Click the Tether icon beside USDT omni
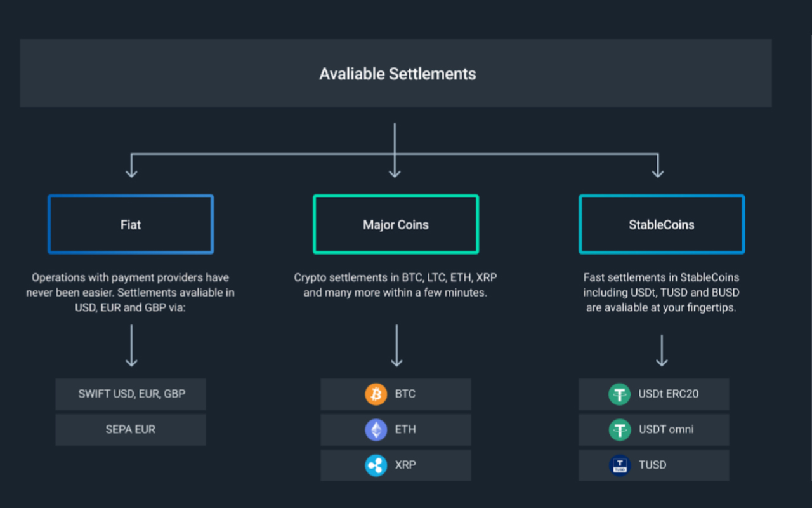This screenshot has height=508, width=812. (x=619, y=430)
